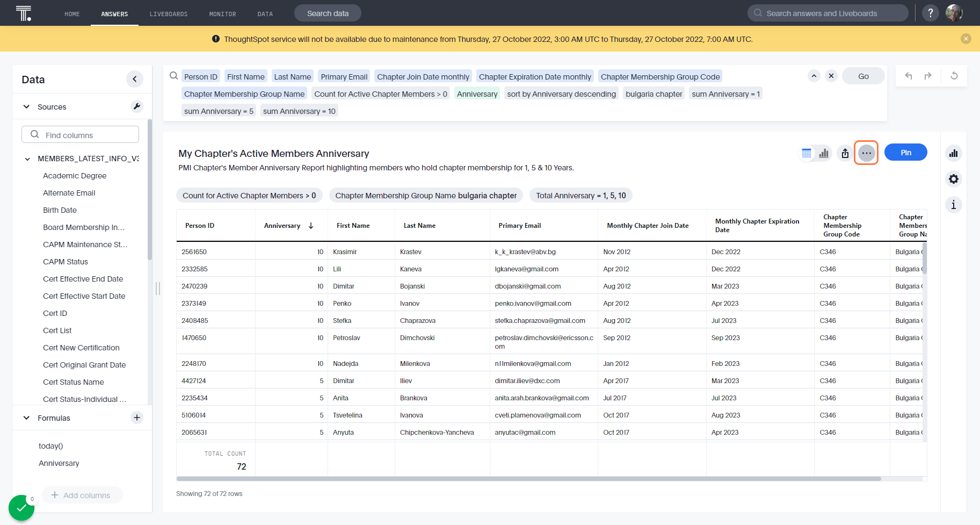Open the info icon in side panel
The width and height of the screenshot is (980, 525).
click(954, 205)
